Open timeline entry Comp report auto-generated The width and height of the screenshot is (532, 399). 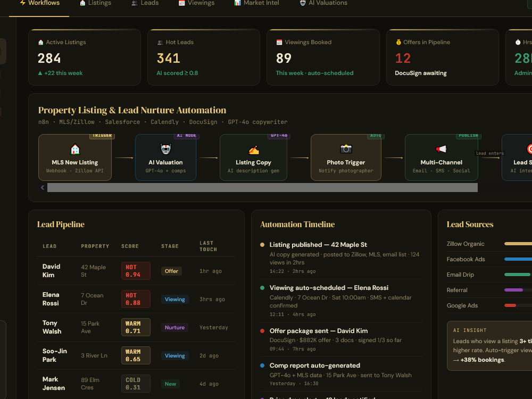[x=340, y=375]
